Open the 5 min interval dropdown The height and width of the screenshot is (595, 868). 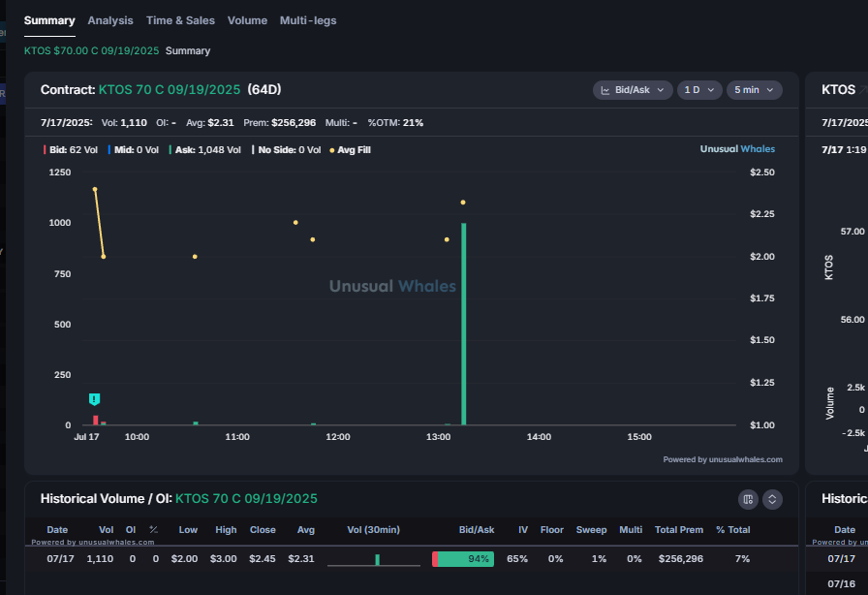point(754,90)
